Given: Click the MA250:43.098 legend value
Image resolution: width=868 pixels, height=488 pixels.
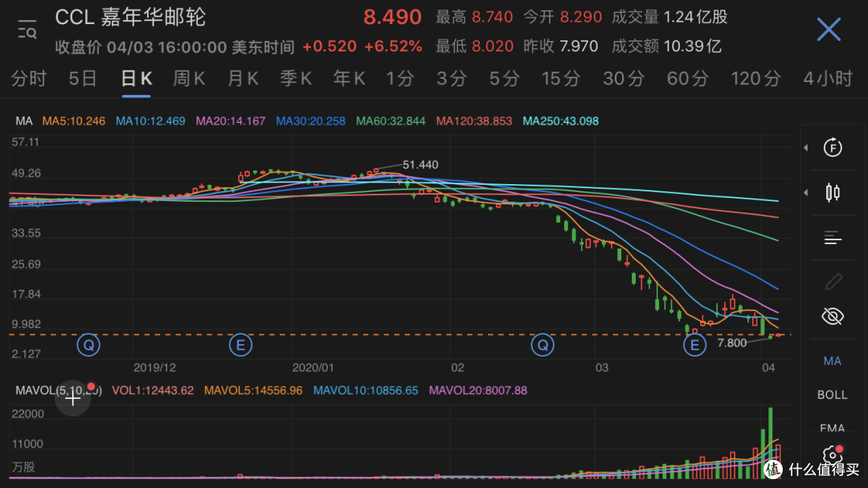Looking at the screenshot, I should pyautogui.click(x=561, y=121).
